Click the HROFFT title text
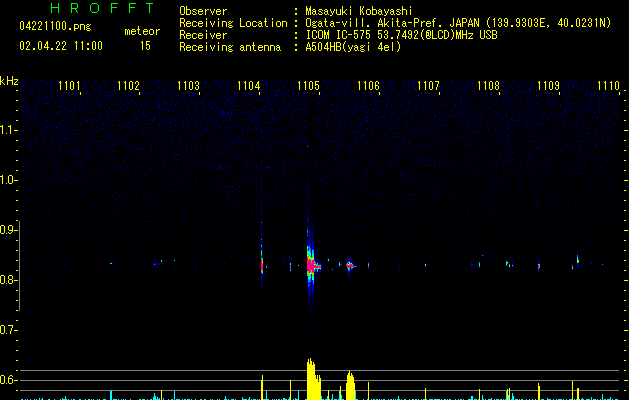This screenshot has height=400, width=629. 103,8
